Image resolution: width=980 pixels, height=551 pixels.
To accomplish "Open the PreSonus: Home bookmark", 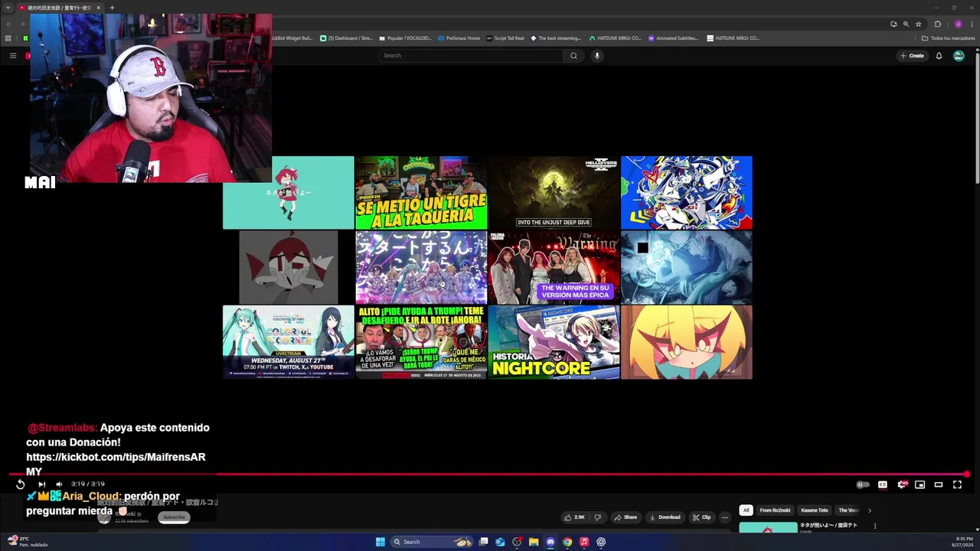I will point(459,38).
